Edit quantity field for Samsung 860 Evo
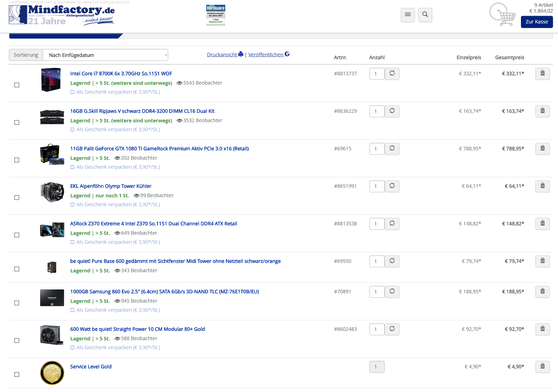Screen dimensions: 558x392 (x=377, y=292)
